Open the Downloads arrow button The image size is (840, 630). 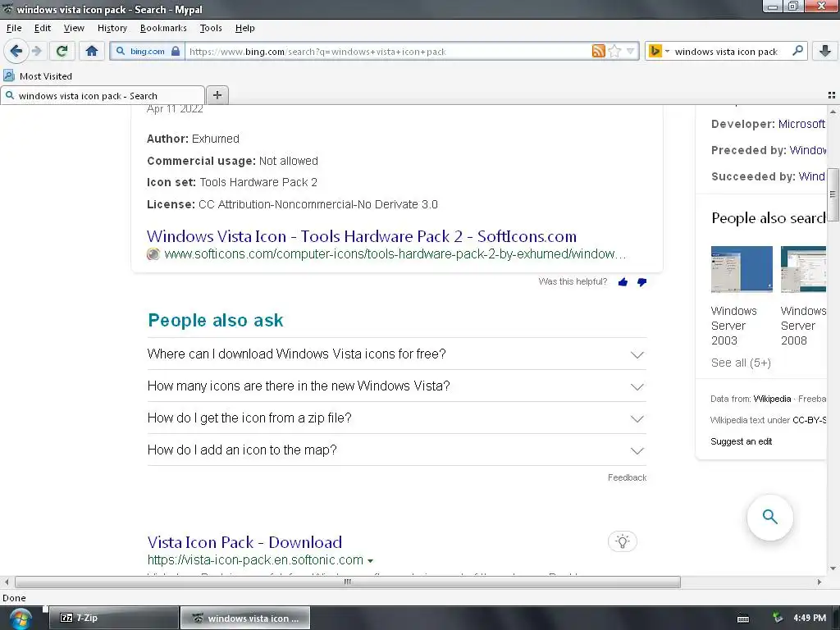825,52
